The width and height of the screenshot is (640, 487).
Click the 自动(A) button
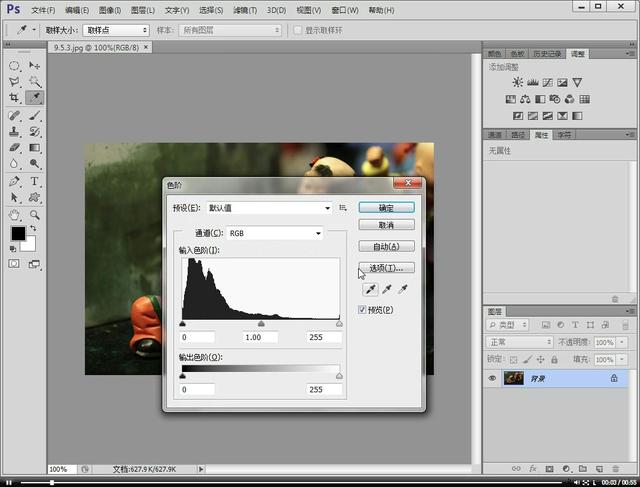tap(387, 247)
